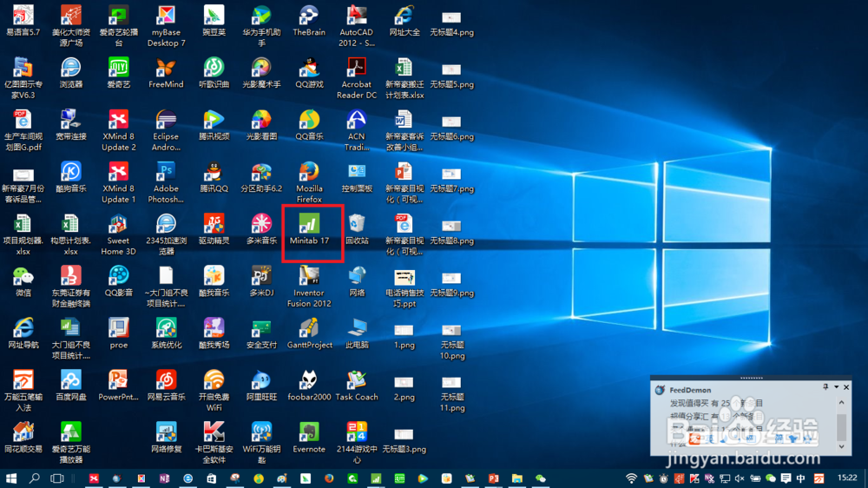Image resolution: width=868 pixels, height=488 pixels.
Task: Open the Inventor Fusion 2012 shortcut
Action: (309, 286)
